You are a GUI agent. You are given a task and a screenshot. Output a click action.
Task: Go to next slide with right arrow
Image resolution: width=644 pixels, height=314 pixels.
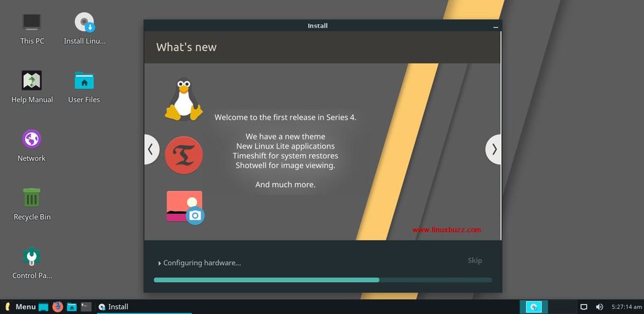click(493, 149)
